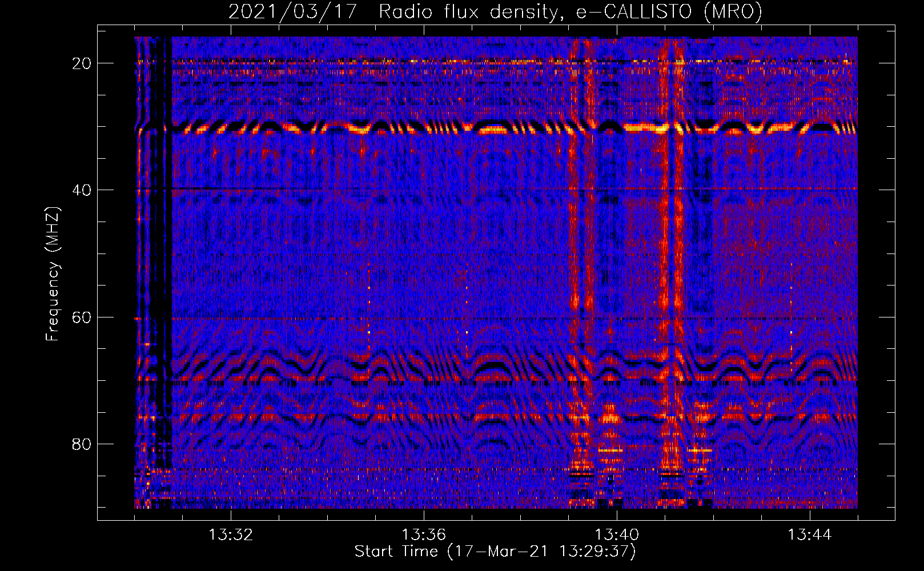
Task: Click the Start Time axis label
Action: click(x=495, y=552)
